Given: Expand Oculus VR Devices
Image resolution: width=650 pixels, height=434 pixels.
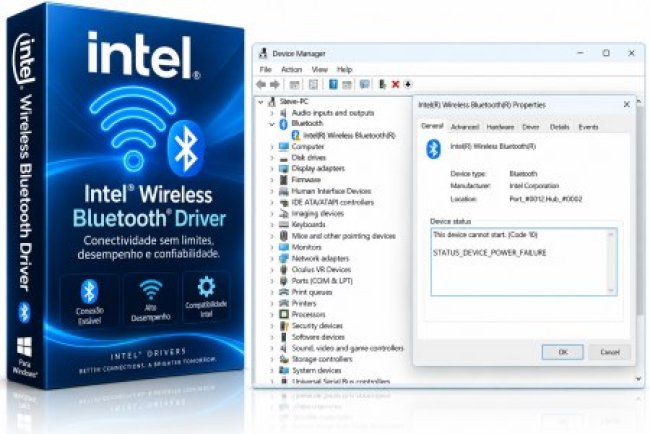Looking at the screenshot, I should (x=272, y=270).
